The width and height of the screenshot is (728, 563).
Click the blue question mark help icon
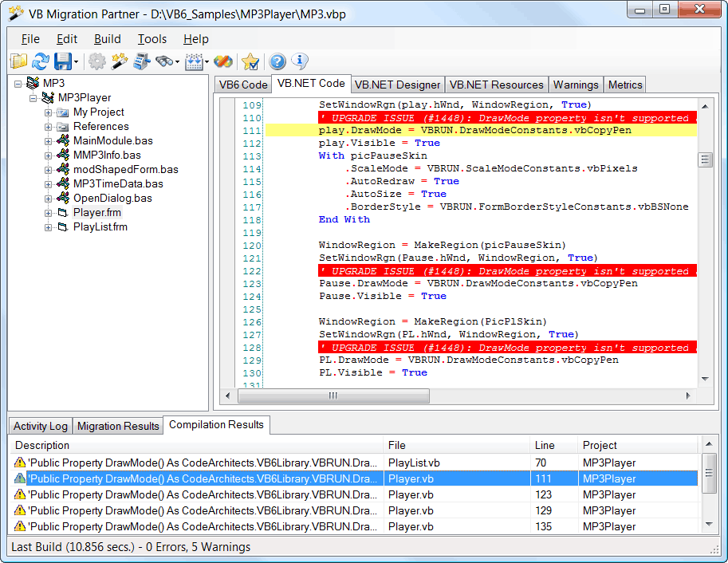(x=277, y=61)
